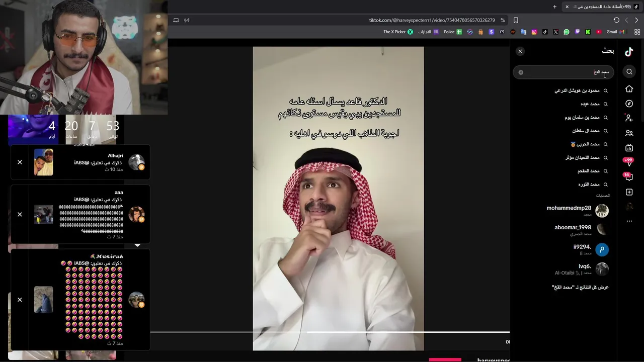Seek using the video progress bar

tap(330, 332)
